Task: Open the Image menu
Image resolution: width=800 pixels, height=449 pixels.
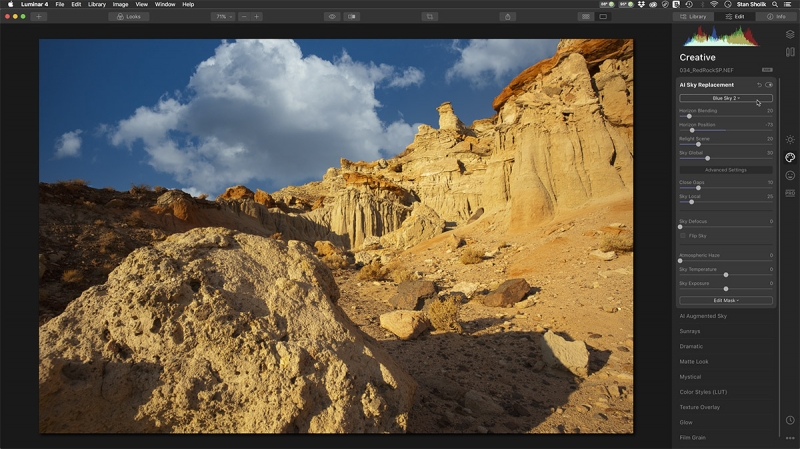Action: coord(120,4)
